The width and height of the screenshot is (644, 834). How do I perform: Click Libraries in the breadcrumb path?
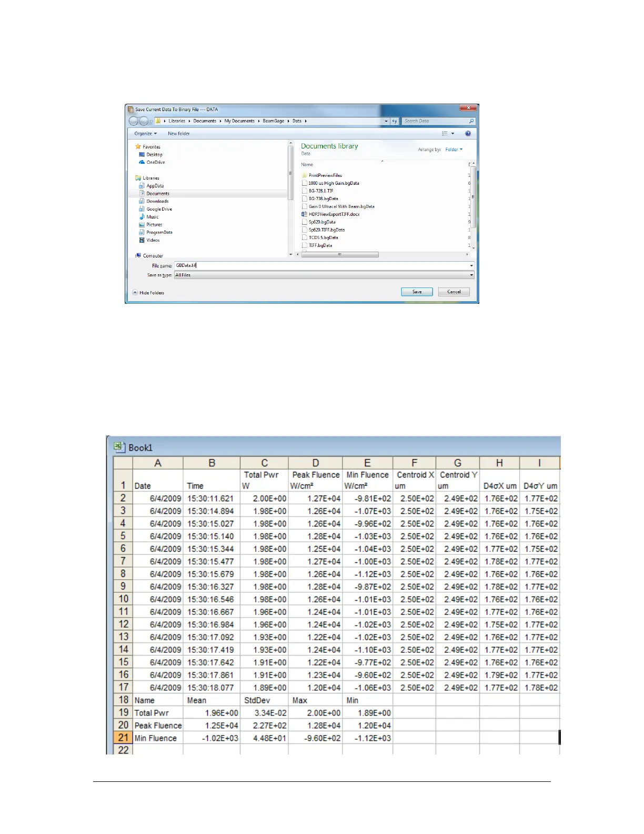coord(177,121)
